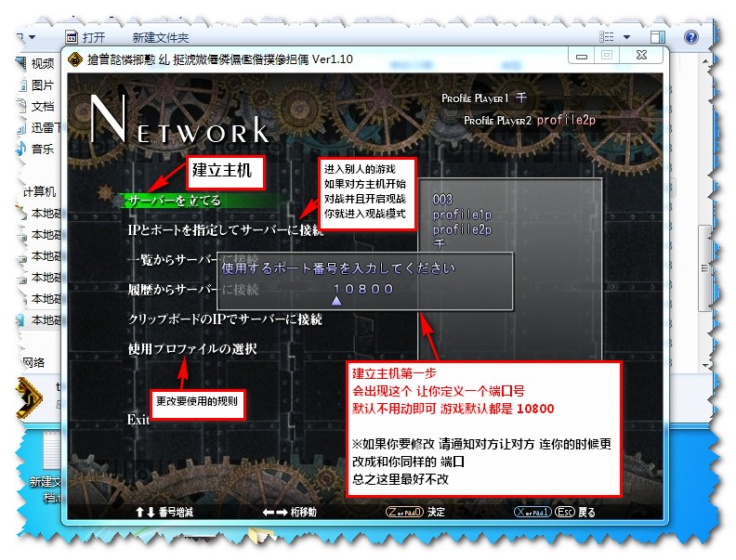Image resolution: width=736 pixels, height=560 pixels.
Task: Select profile1p in the profile list
Action: [462, 215]
